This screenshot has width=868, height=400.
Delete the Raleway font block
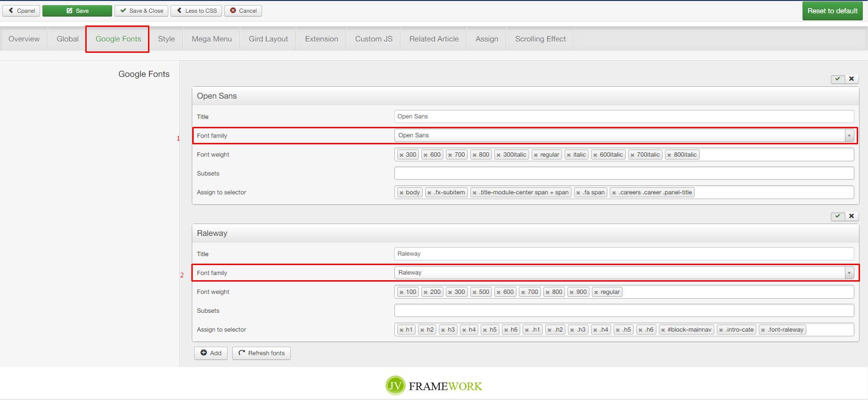pos(852,216)
